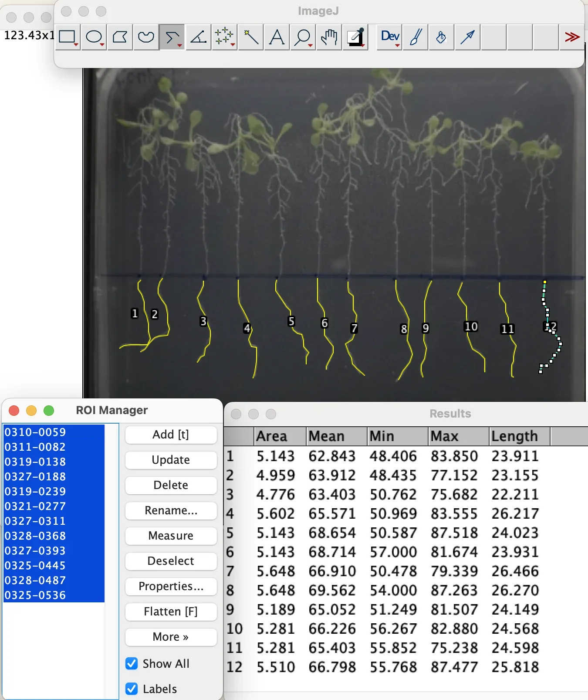Select the Brush tool
This screenshot has height=700, width=588.
pyautogui.click(x=416, y=37)
